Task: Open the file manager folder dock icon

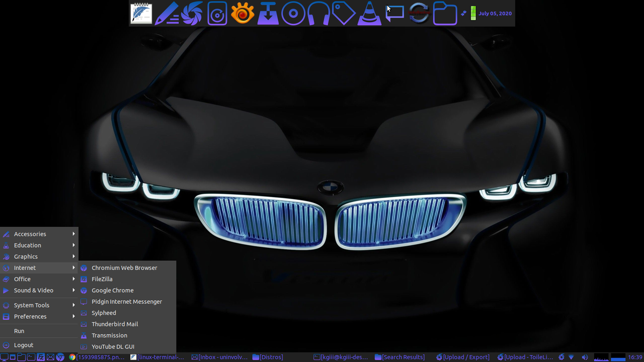Action: (x=445, y=14)
